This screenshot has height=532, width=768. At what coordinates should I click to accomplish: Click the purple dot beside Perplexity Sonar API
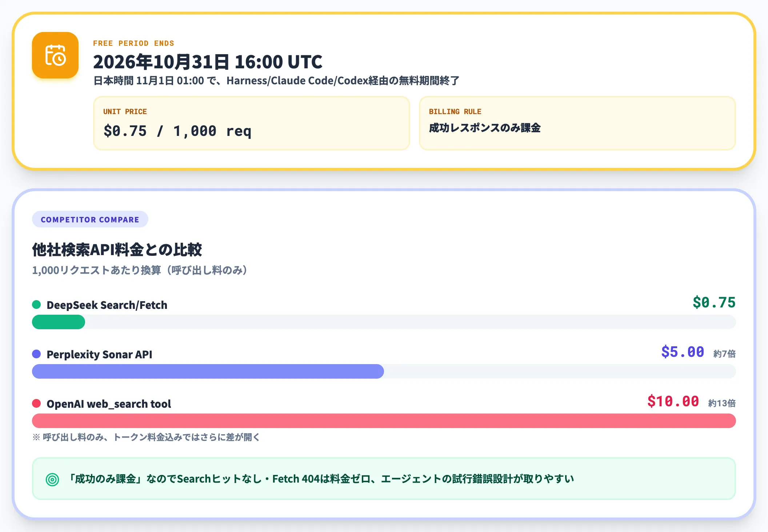36,354
